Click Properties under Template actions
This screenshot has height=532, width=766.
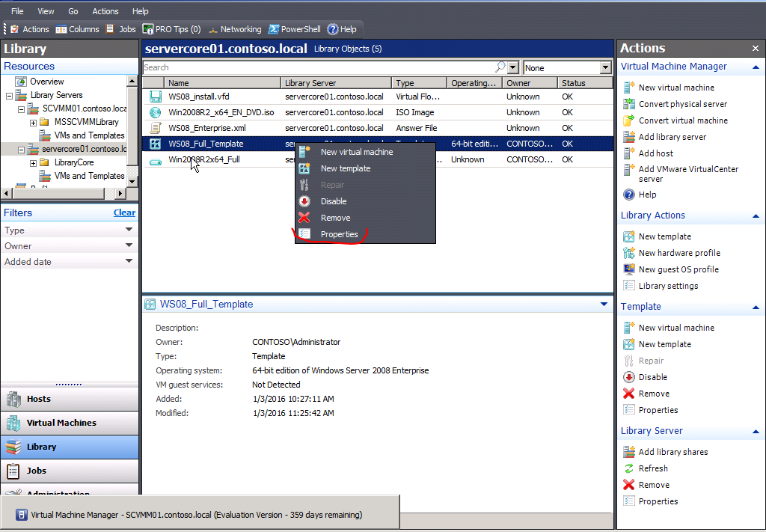coord(658,410)
